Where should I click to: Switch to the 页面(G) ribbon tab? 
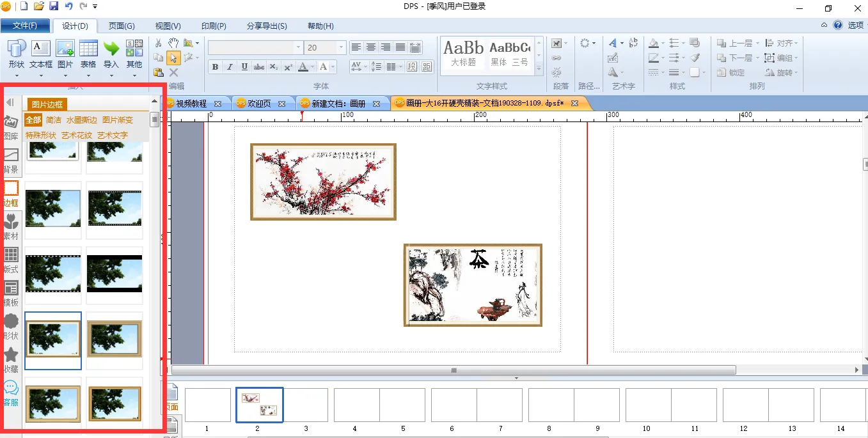122,26
